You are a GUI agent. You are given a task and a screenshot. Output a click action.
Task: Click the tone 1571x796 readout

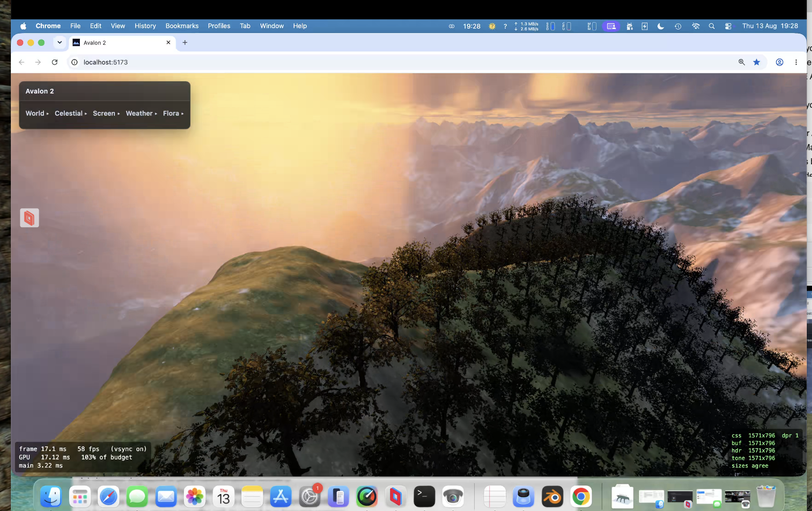[x=753, y=458]
